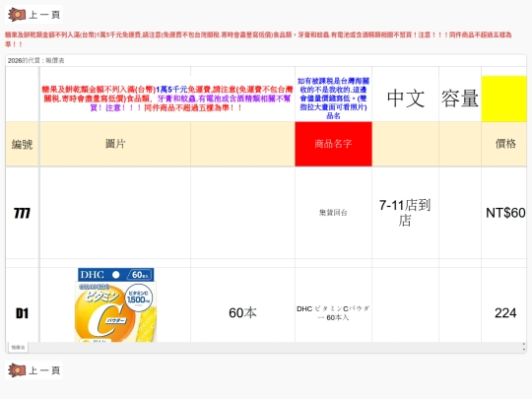
Task: Click the DHC Vitamin C product image
Action: (x=115, y=304)
